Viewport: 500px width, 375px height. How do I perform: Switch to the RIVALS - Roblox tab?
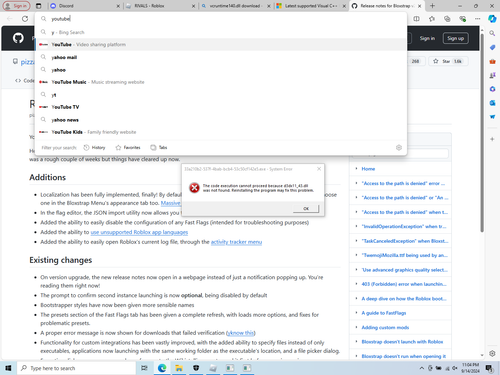(161, 6)
